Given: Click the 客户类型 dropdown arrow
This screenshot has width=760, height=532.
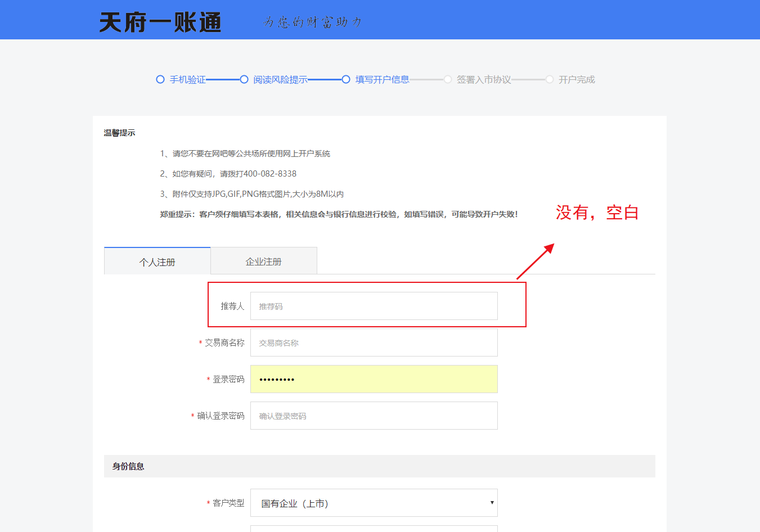Looking at the screenshot, I should 492,503.
